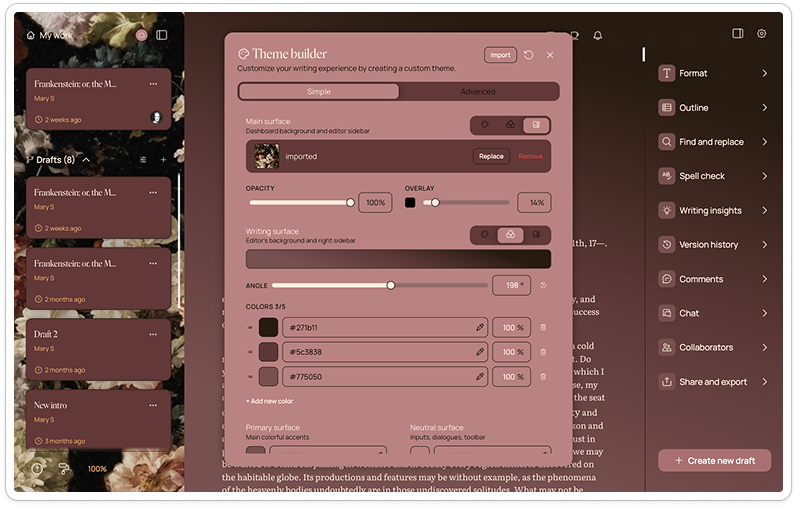Screen dimensions: 798x508
Task: Open options menu for Draft 2 card
Action: click(153, 334)
